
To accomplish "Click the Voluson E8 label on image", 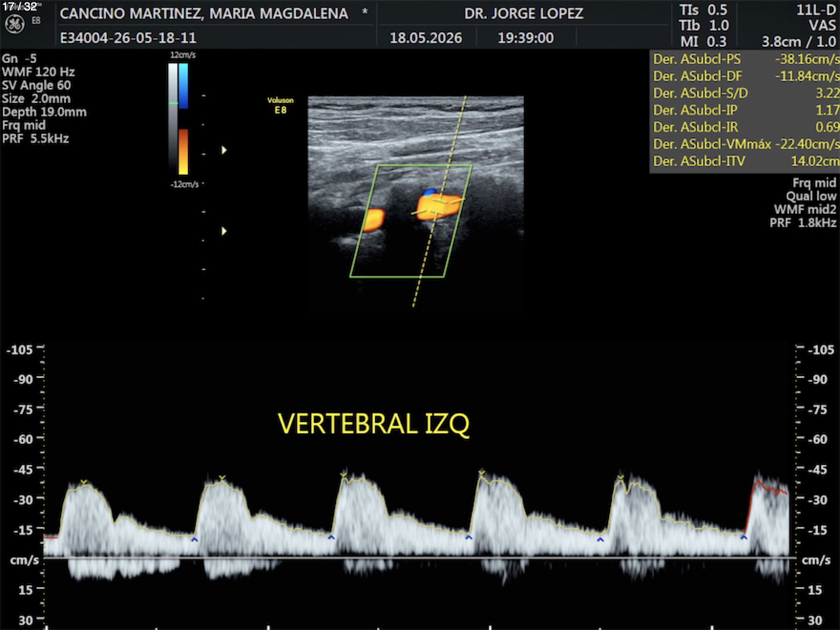I will [280, 105].
